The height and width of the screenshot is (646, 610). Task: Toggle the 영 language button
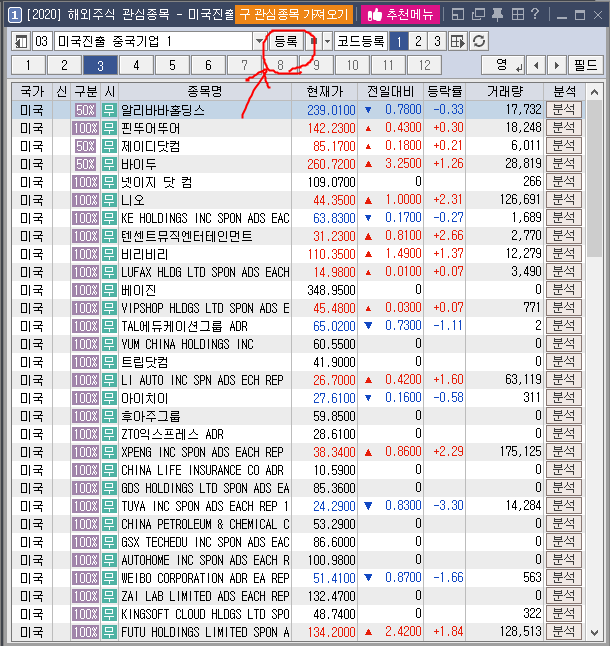point(503,65)
